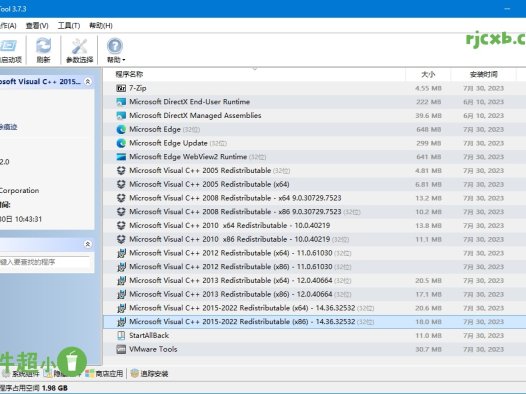Collapse the Microsoft Visual C++ 2015 details panel
This screenshot has width=526, height=394.
coord(88,81)
